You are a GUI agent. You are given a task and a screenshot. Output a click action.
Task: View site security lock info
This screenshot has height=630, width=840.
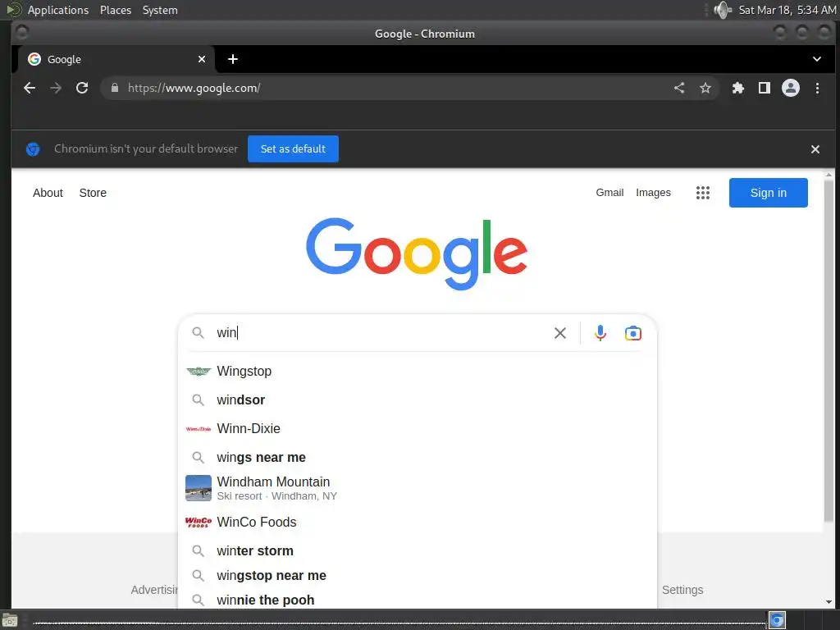coord(115,88)
